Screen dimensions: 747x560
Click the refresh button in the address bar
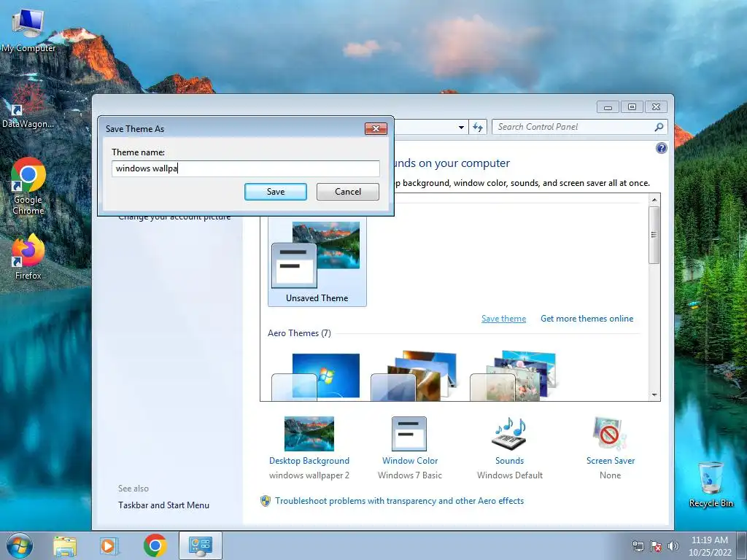pos(478,127)
